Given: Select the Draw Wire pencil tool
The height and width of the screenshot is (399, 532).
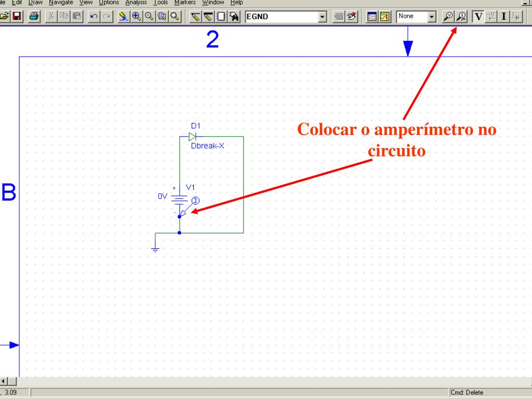Looking at the screenshot, I should click(195, 16).
